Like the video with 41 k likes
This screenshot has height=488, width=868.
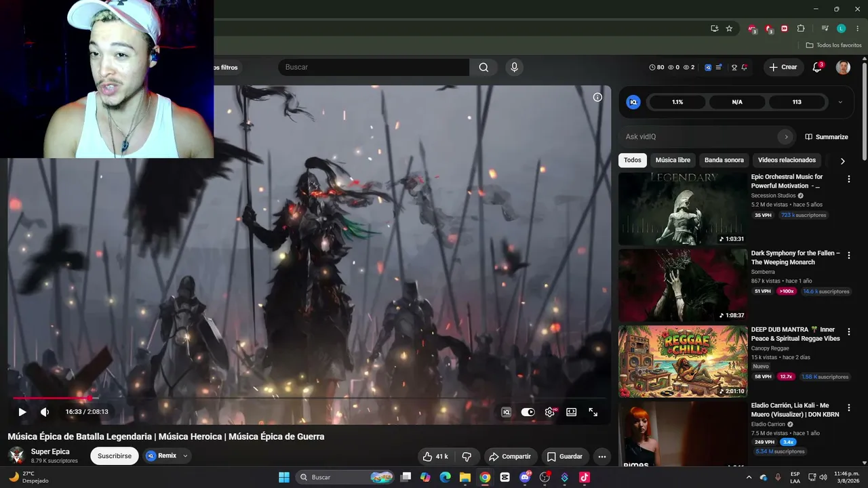coord(435,457)
